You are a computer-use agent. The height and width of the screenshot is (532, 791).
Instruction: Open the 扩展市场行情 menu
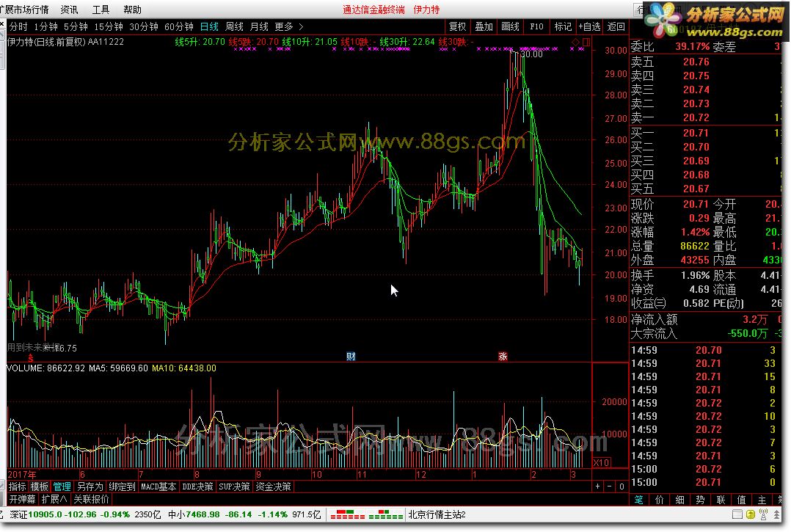point(24,10)
